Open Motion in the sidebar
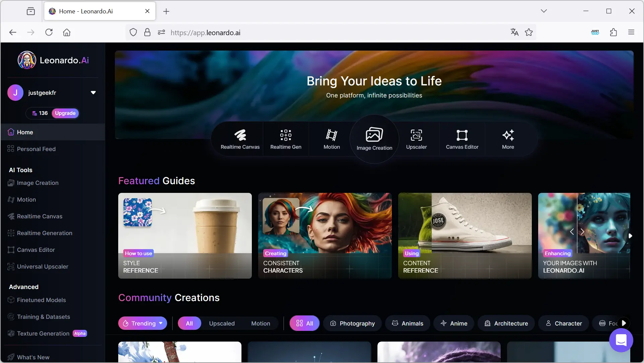644x363 pixels. pos(53,200)
